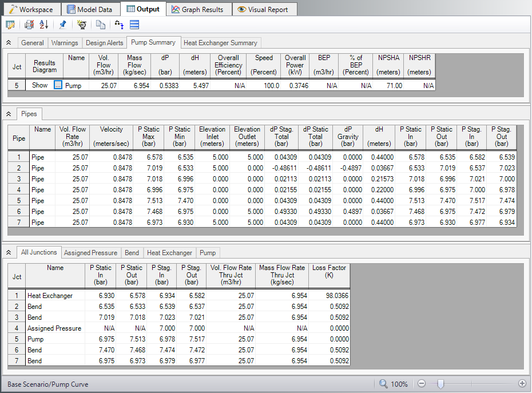Collapse the Pump Summary section chevron
This screenshot has height=393, width=532.
point(9,43)
